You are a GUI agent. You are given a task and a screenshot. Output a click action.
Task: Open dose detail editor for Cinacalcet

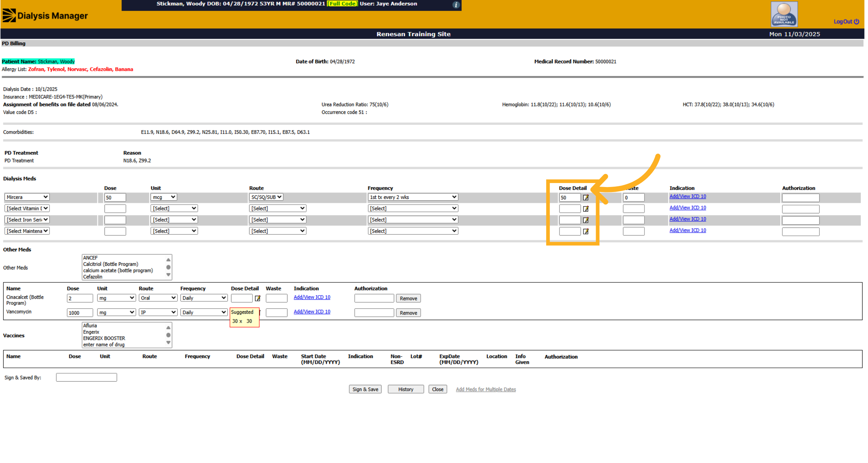click(258, 298)
